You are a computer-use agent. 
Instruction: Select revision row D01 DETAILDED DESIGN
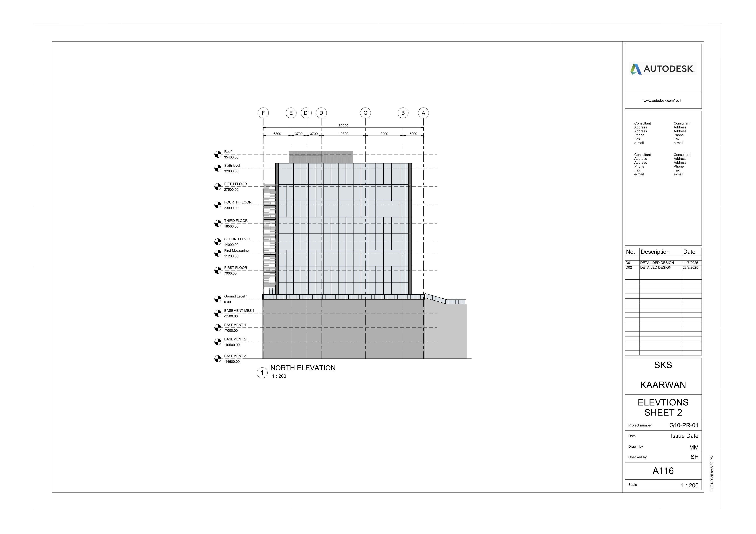coord(657,263)
